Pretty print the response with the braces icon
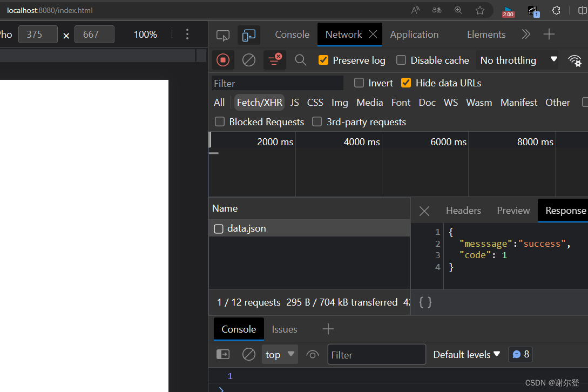Viewport: 588px width, 392px height. pyautogui.click(x=425, y=302)
